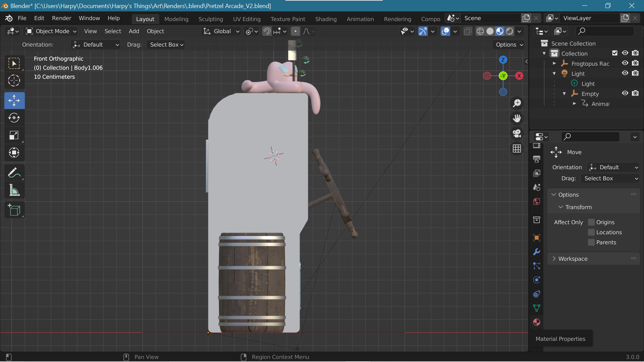644x362 pixels.
Task: Select the Measure ruler tool
Action: click(x=14, y=190)
